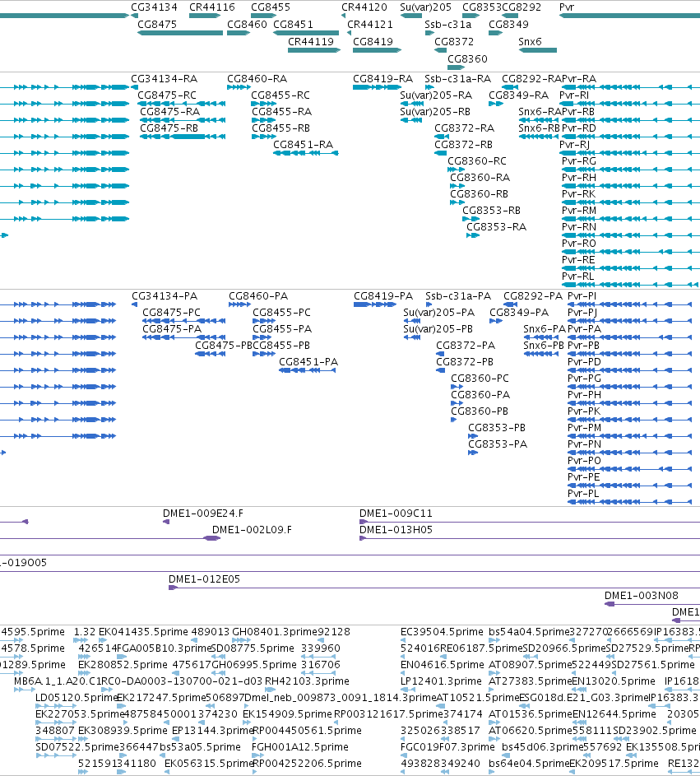Select the Pvr-PO protein label
Viewport: 700px width, 776px height.
coord(584,462)
